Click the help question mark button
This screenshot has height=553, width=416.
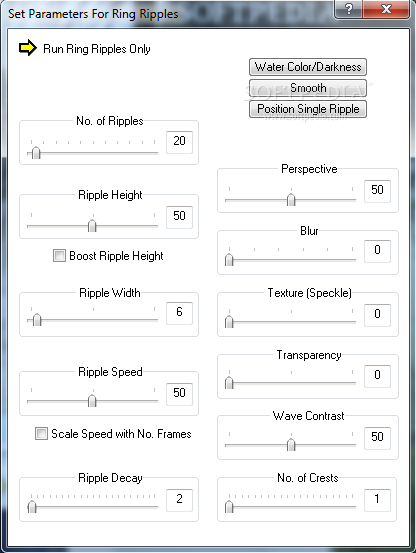(x=348, y=9)
